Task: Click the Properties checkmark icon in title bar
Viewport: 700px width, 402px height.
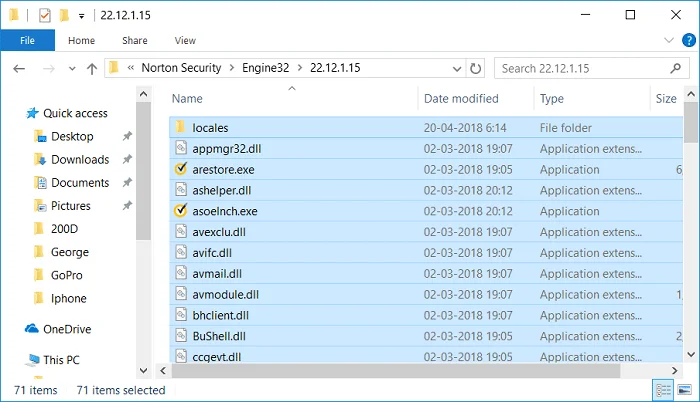Action: pos(45,16)
